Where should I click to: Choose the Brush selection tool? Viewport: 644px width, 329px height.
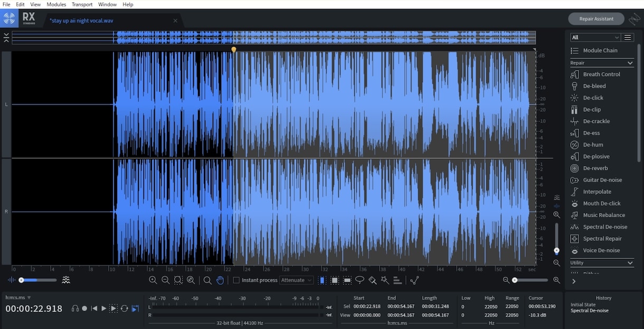pyautogui.click(x=372, y=280)
